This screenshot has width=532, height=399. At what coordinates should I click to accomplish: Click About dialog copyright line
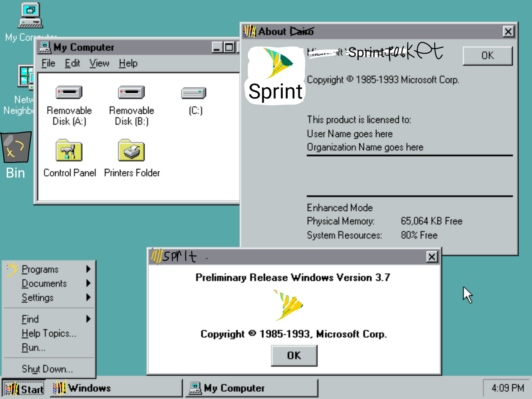click(383, 80)
